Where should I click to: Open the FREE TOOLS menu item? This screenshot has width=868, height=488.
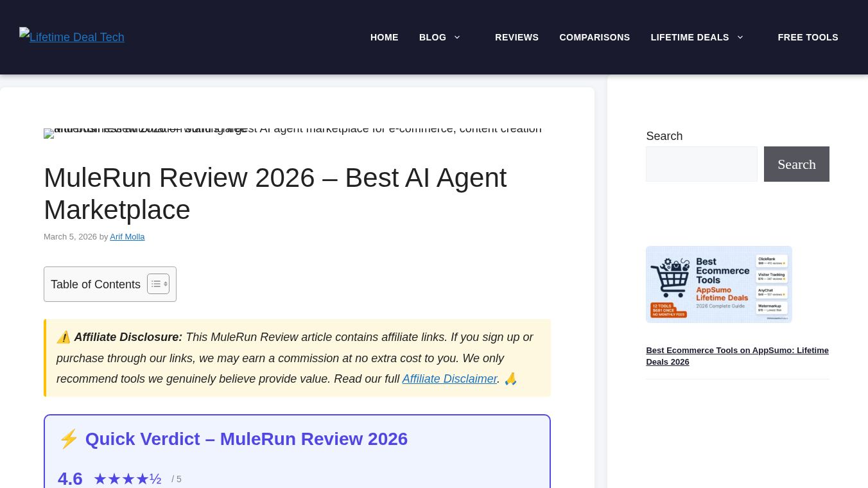(x=808, y=37)
